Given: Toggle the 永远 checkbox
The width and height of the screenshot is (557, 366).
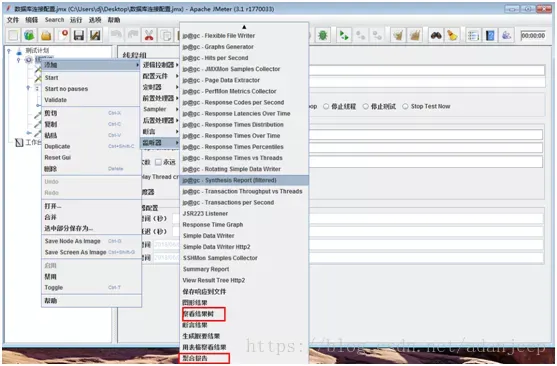Looking at the screenshot, I should [158, 162].
